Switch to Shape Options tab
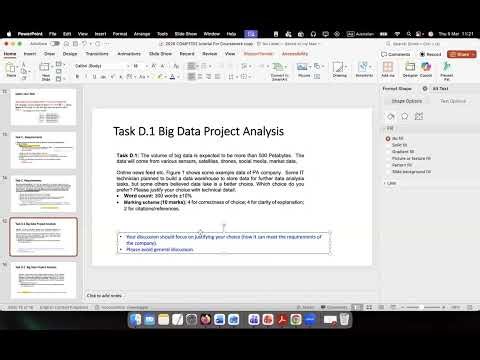This screenshot has width=480, height=360. (407, 101)
